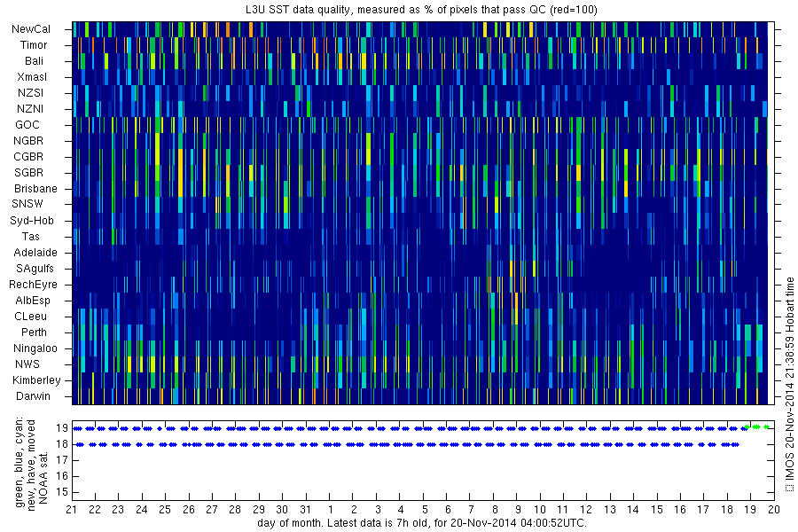Click satellite number 17 on the y-axis
798x532 pixels.
(62, 460)
